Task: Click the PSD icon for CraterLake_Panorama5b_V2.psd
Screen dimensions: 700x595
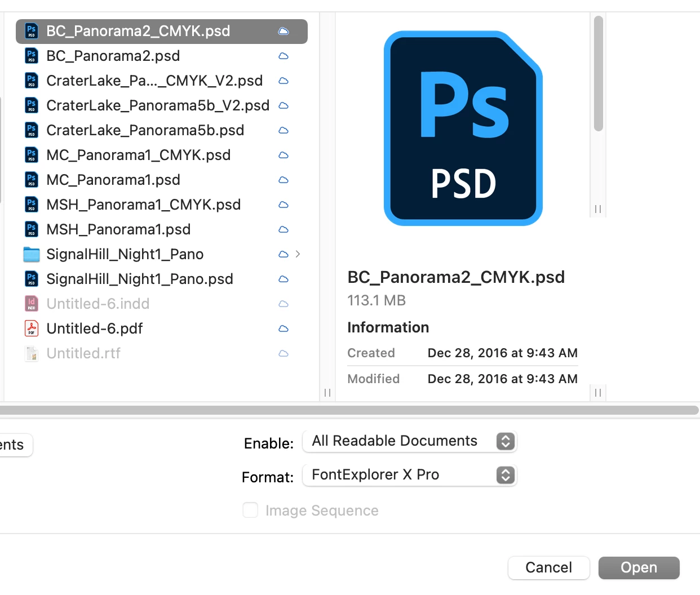Action: click(32, 105)
